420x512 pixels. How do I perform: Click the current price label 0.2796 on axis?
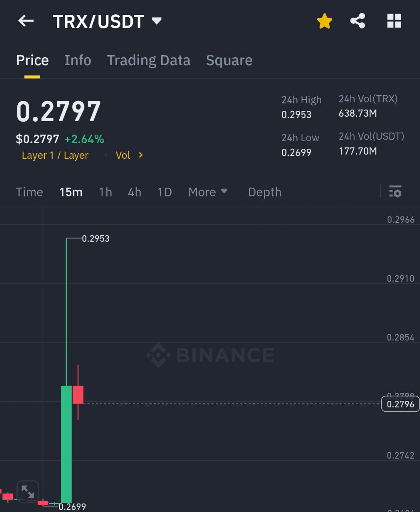[400, 404]
